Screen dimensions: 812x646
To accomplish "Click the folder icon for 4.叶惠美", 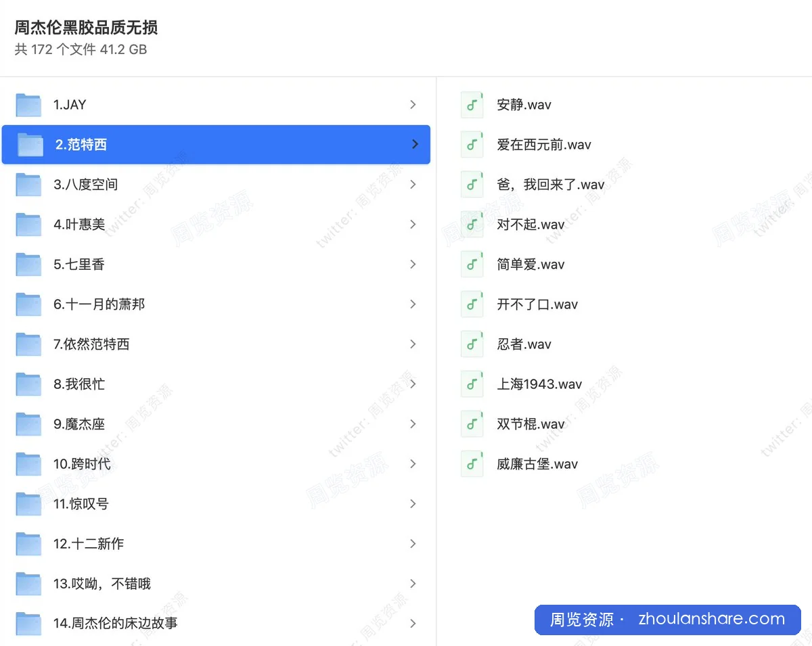I will click(28, 225).
